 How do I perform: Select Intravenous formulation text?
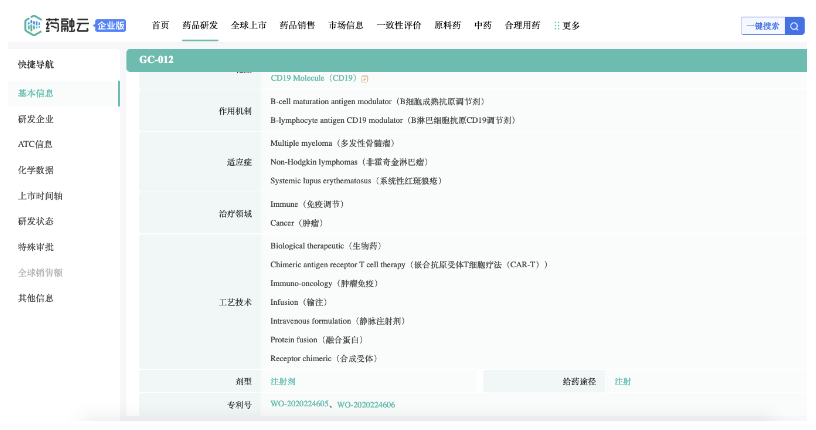click(x=311, y=321)
